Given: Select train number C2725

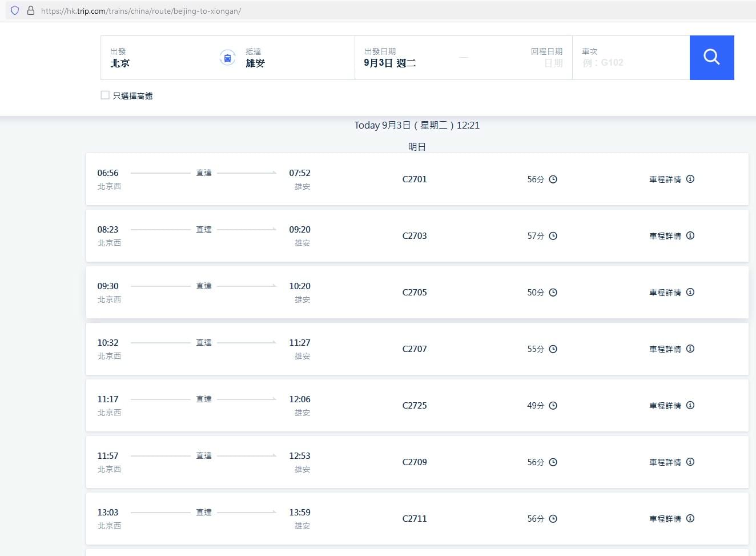Looking at the screenshot, I should 415,406.
